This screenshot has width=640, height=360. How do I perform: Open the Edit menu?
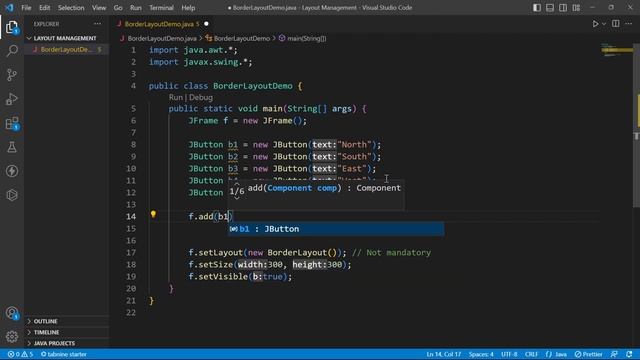coord(44,8)
